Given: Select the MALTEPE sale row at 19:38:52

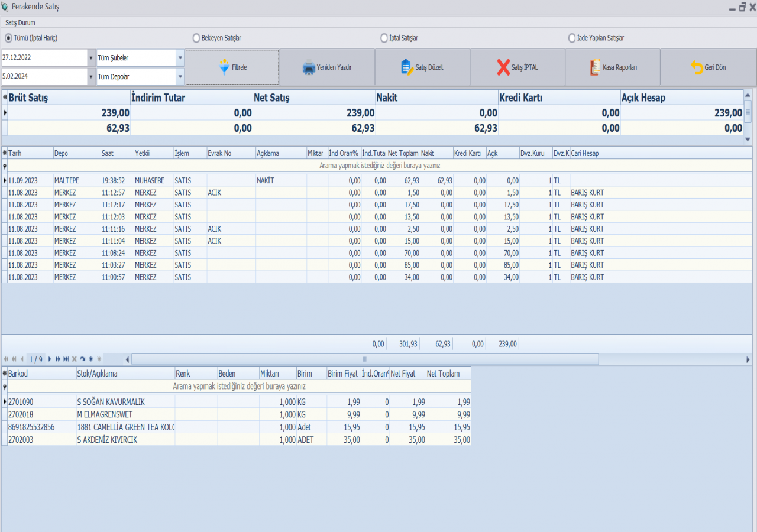Looking at the screenshot, I should coord(376,180).
